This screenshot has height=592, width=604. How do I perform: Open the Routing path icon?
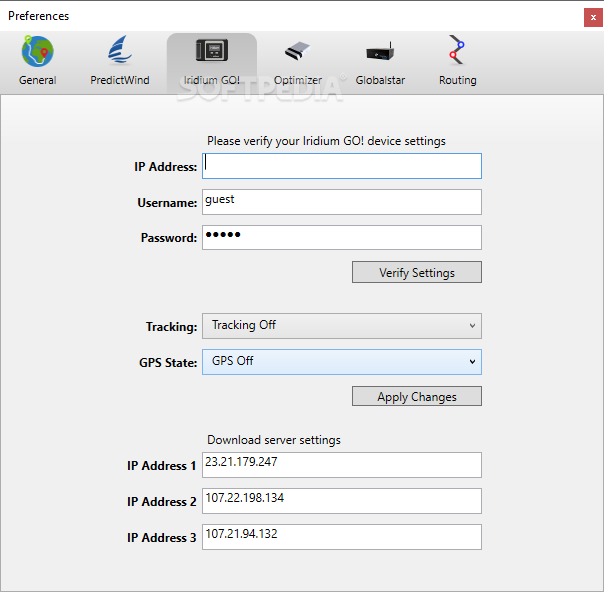pyautogui.click(x=457, y=50)
